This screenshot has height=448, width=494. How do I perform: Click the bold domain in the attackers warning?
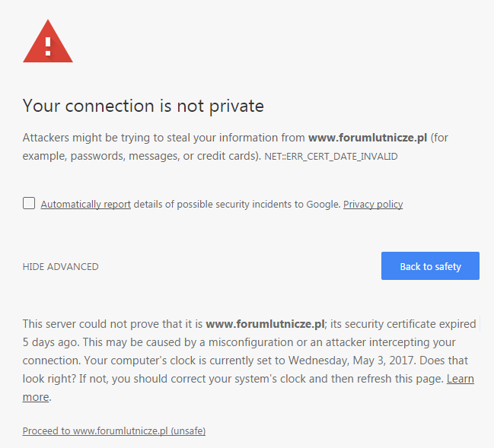pyautogui.click(x=368, y=138)
